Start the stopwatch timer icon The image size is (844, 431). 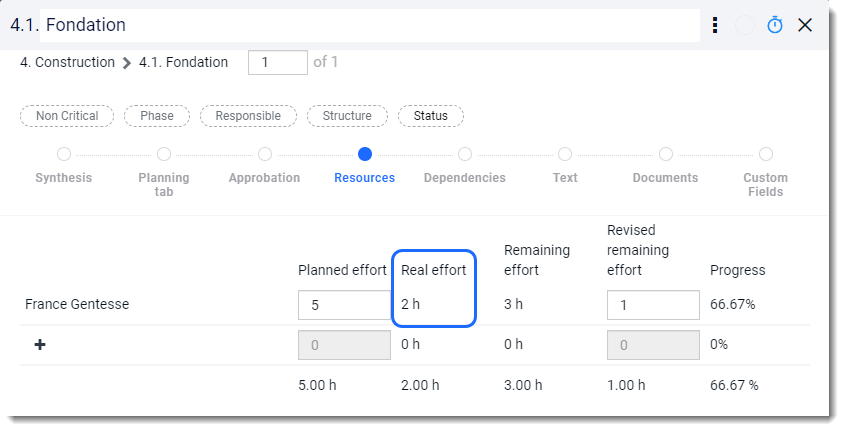pyautogui.click(x=775, y=25)
